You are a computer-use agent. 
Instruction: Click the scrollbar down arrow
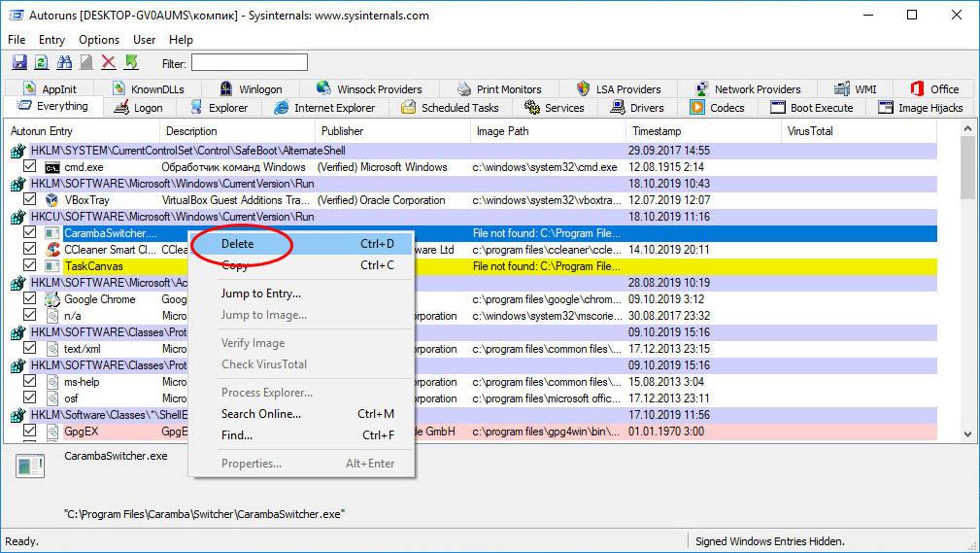tap(967, 434)
